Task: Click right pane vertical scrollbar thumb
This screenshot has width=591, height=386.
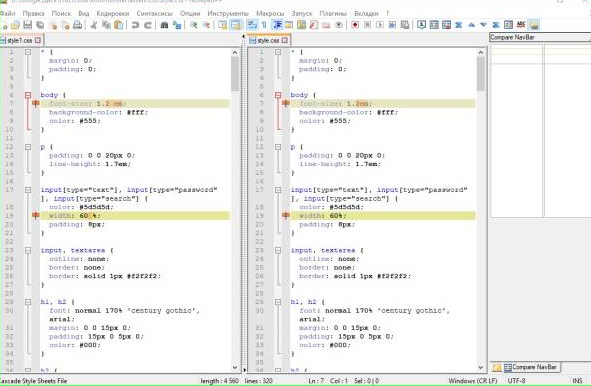Action: tap(481, 74)
